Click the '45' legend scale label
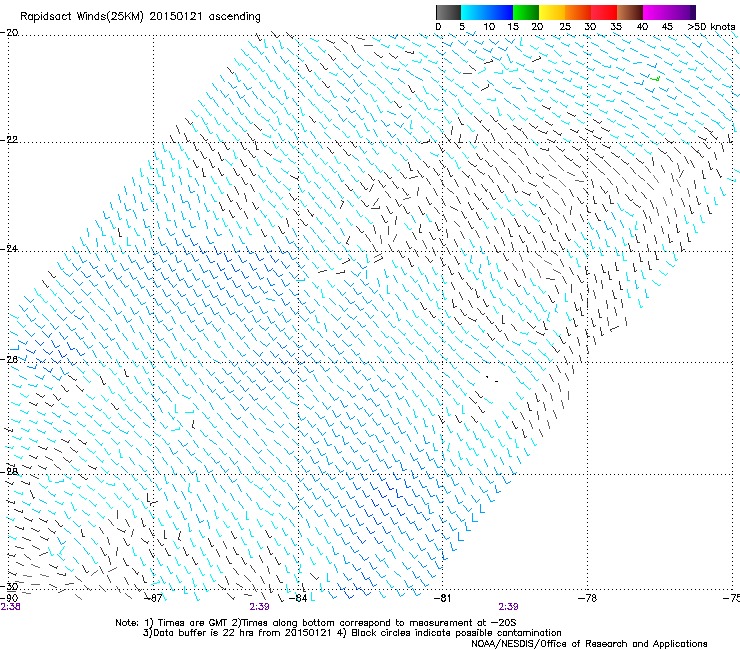740x650 pixels. [x=667, y=27]
